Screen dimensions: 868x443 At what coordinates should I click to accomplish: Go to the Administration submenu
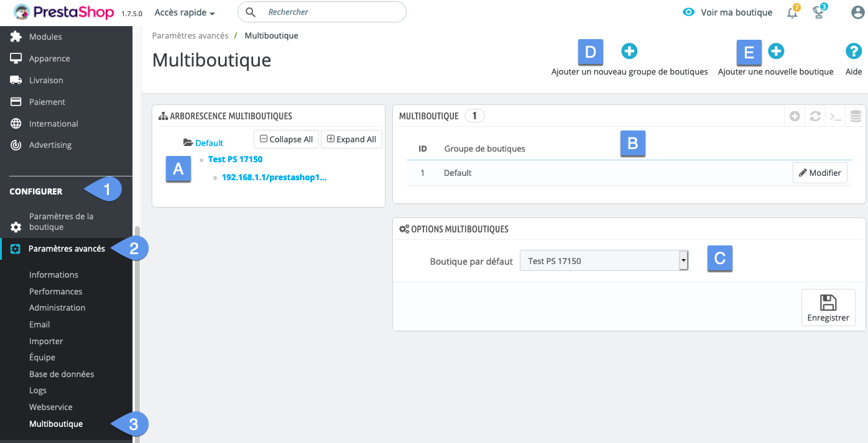(57, 308)
